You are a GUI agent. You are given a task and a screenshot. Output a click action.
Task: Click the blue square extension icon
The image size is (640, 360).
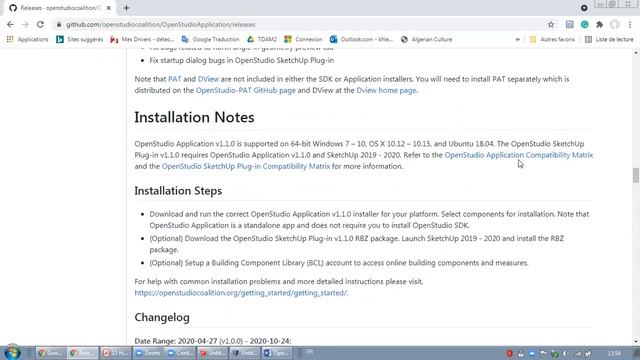coord(569,24)
